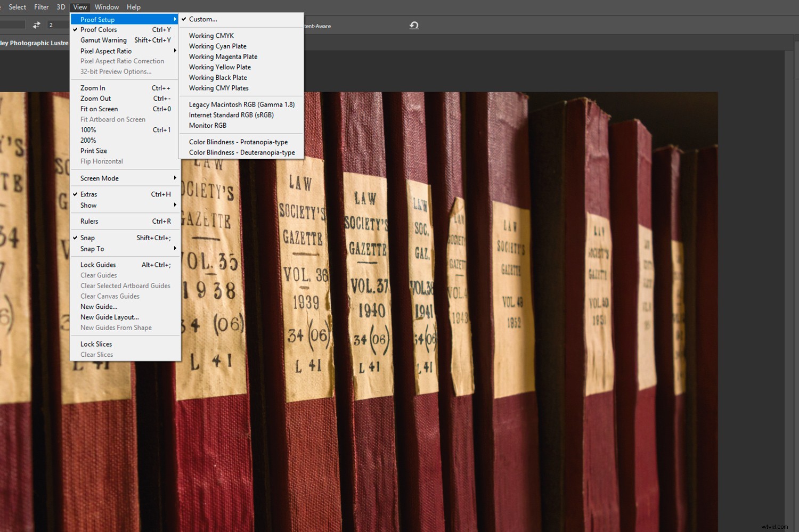799x532 pixels.
Task: Choose Working CMYK proof setup
Action: tap(211, 36)
